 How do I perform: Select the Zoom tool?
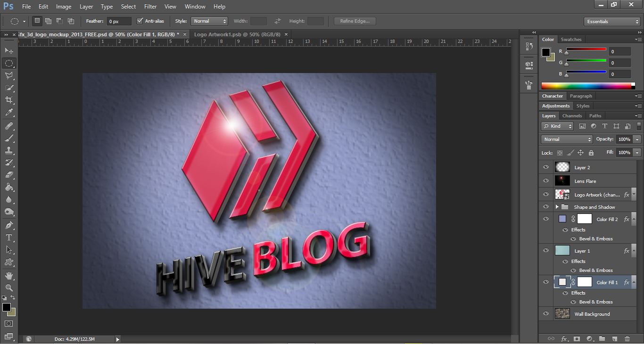tap(9, 287)
